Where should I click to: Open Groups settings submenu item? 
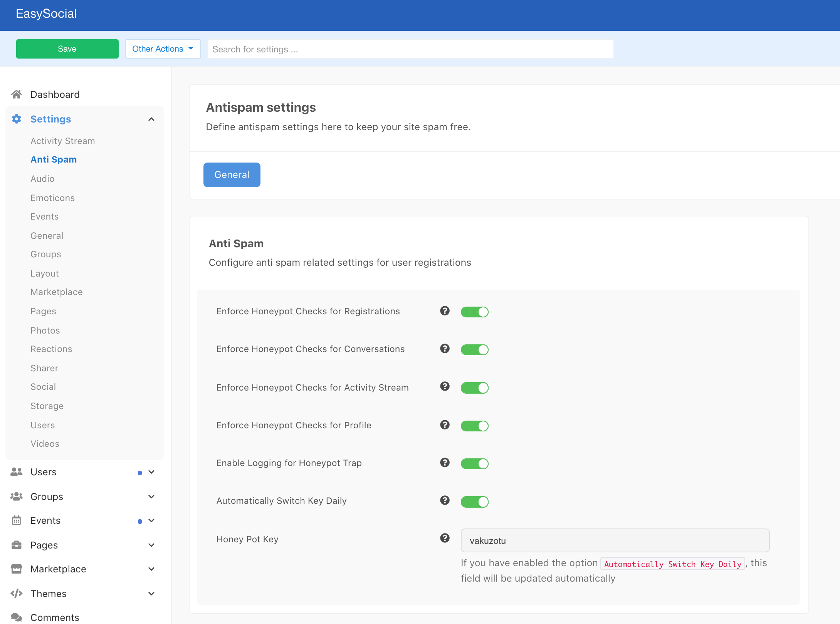46,254
